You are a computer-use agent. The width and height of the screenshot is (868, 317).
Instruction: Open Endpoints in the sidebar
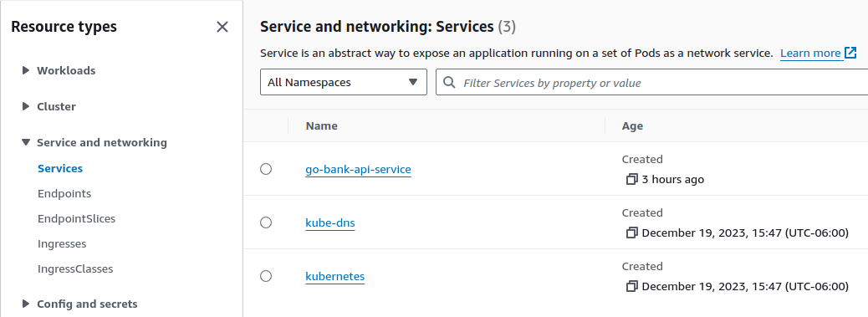pos(64,194)
